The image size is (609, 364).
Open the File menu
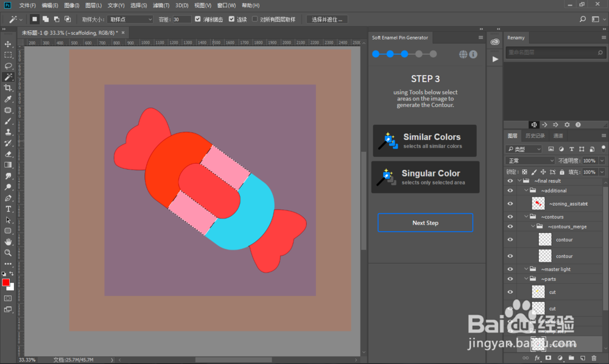27,5
